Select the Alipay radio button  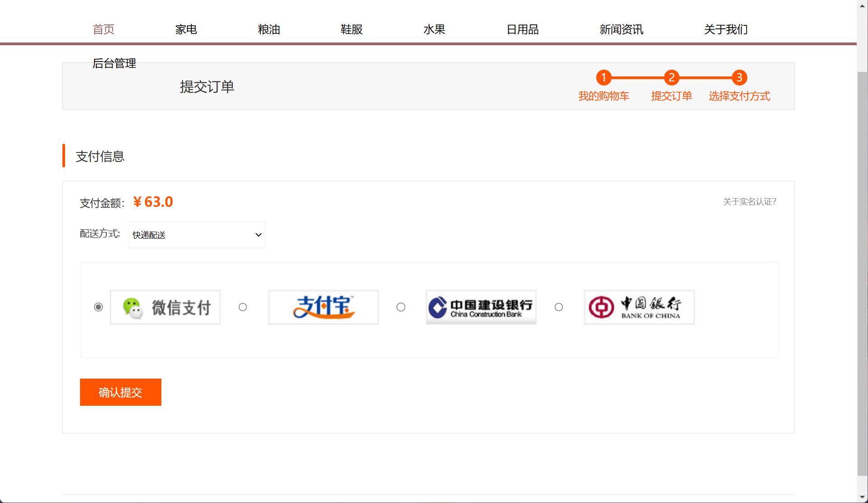click(243, 307)
